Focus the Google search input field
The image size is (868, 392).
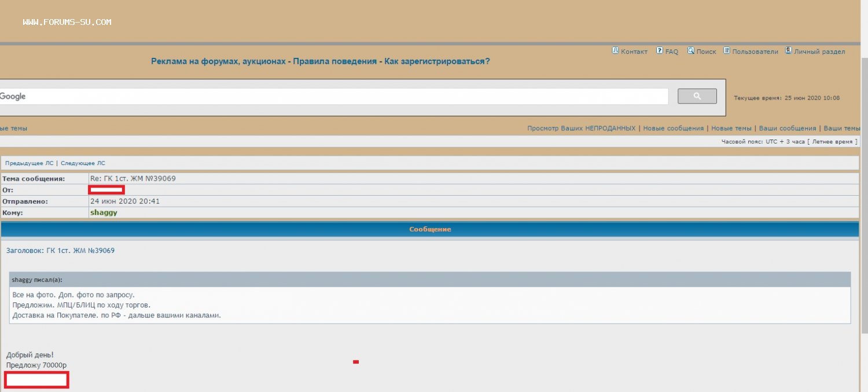pos(333,97)
